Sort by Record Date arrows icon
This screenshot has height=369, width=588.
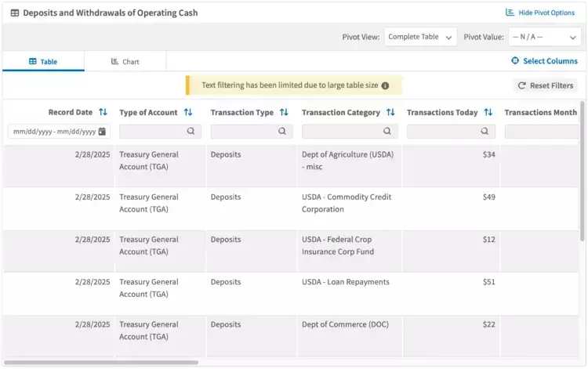pyautogui.click(x=103, y=112)
